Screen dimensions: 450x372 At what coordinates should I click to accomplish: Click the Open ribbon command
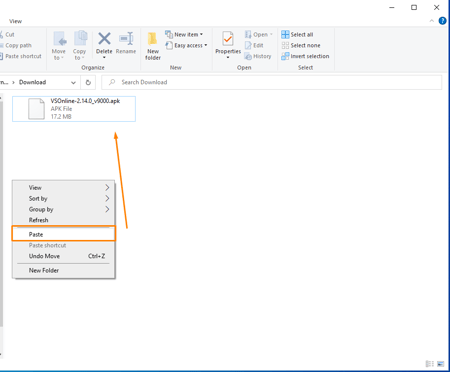pyautogui.click(x=258, y=34)
